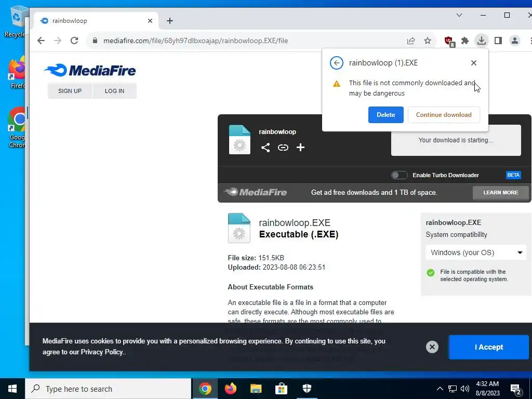Click the Delete button
This screenshot has width=532, height=399.
point(386,115)
